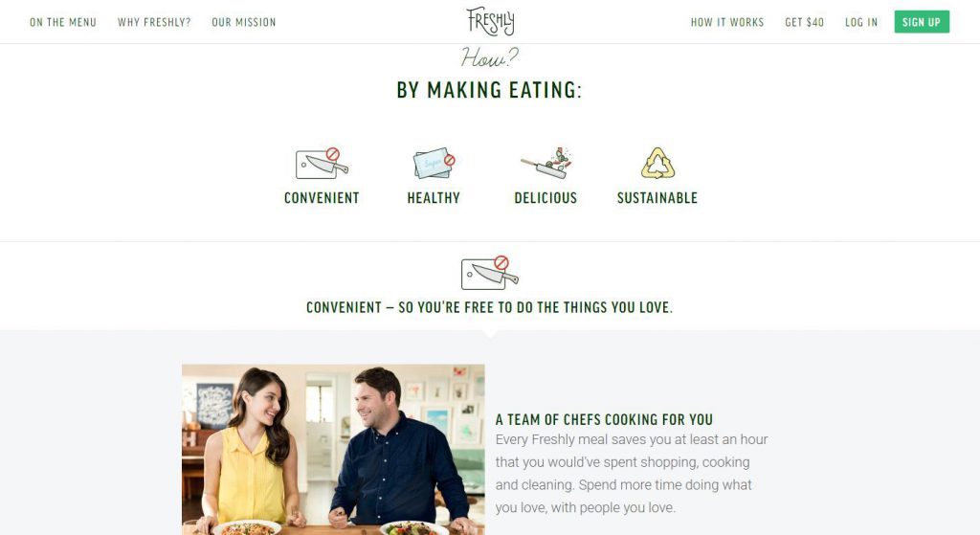Screen dimensions: 980x535
Task: Open the On The Menu page
Action: pyautogui.click(x=63, y=23)
